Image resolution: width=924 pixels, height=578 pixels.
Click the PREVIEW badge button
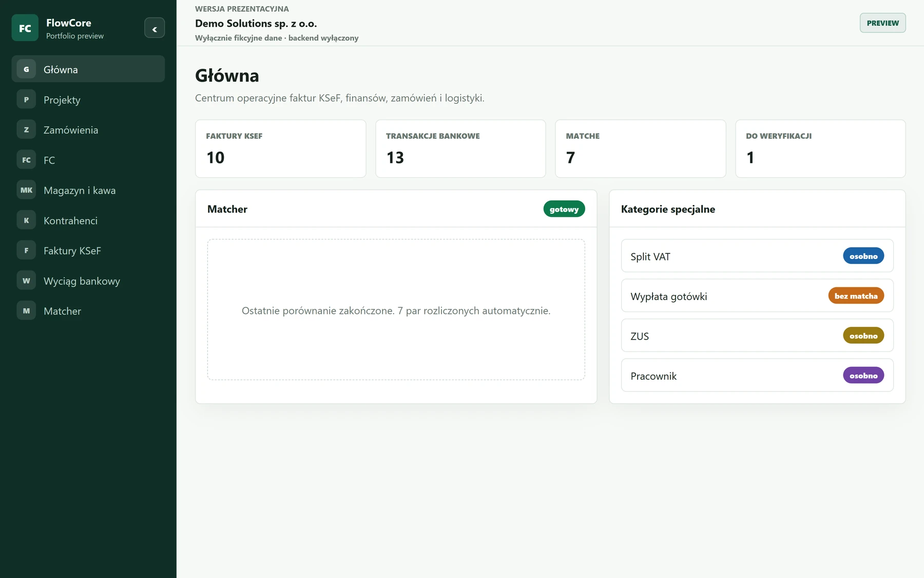[882, 23]
